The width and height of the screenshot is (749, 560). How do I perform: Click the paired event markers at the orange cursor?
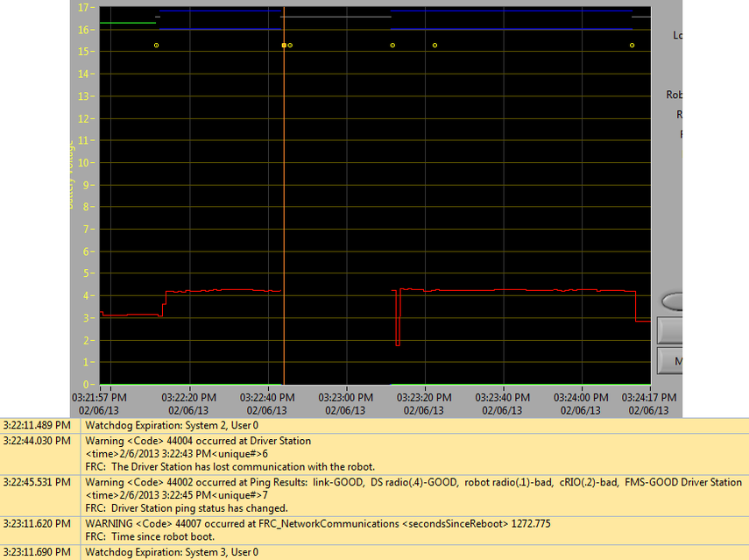286,45
